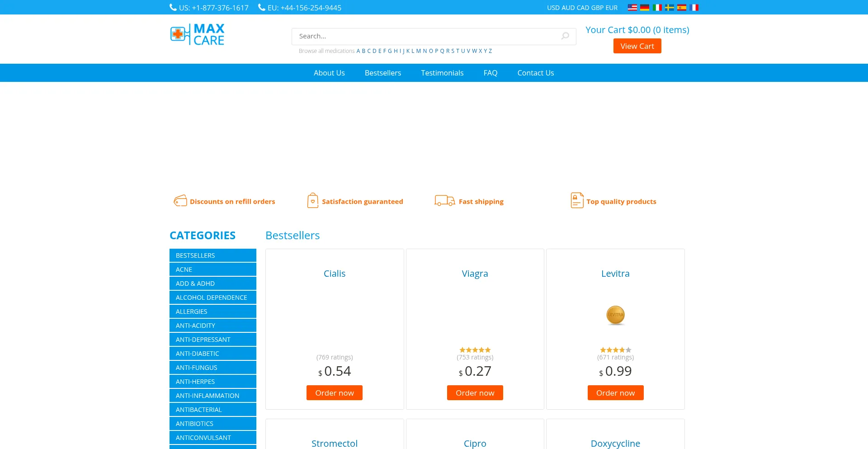
Task: Click the search magnifier icon
Action: [565, 36]
